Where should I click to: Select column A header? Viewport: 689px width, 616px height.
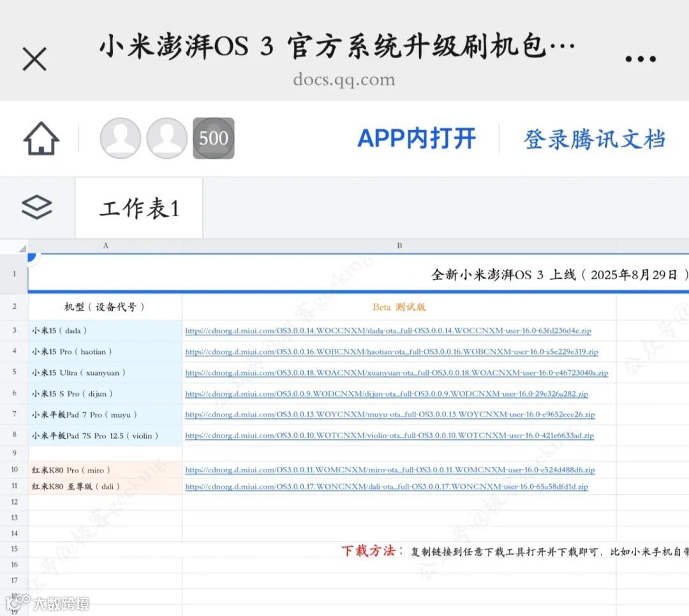(x=105, y=246)
